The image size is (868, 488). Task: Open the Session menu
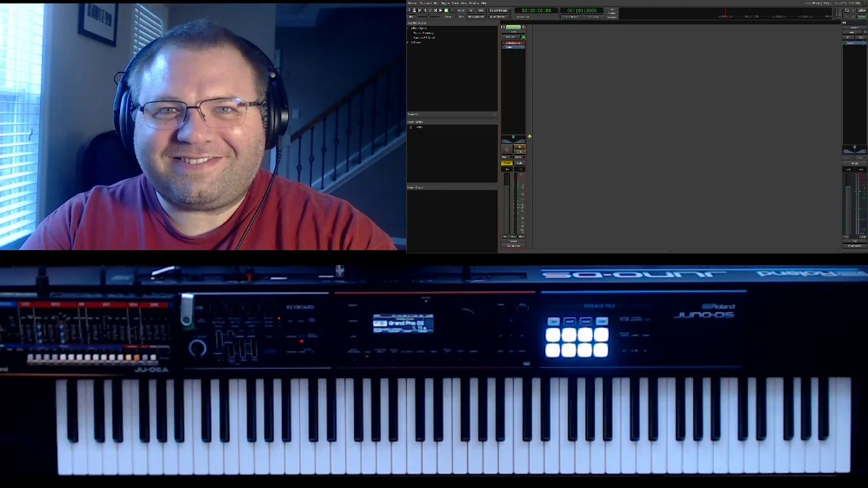pyautogui.click(x=412, y=3)
